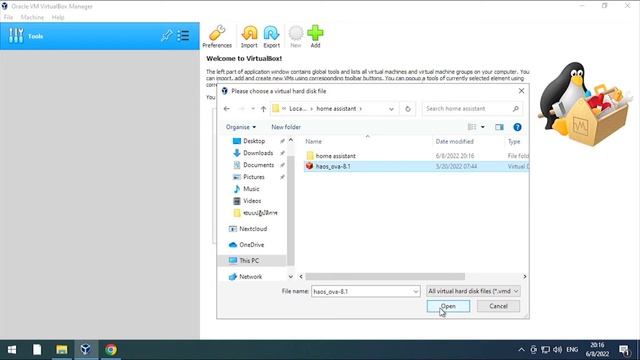
Task: Select Network in navigation pane
Action: point(250,276)
